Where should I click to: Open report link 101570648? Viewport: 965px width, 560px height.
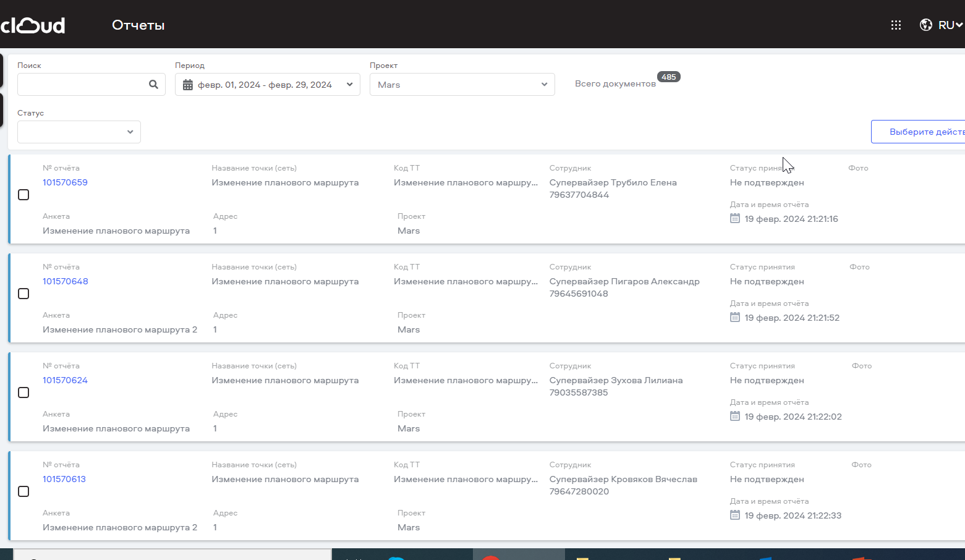pos(66,281)
